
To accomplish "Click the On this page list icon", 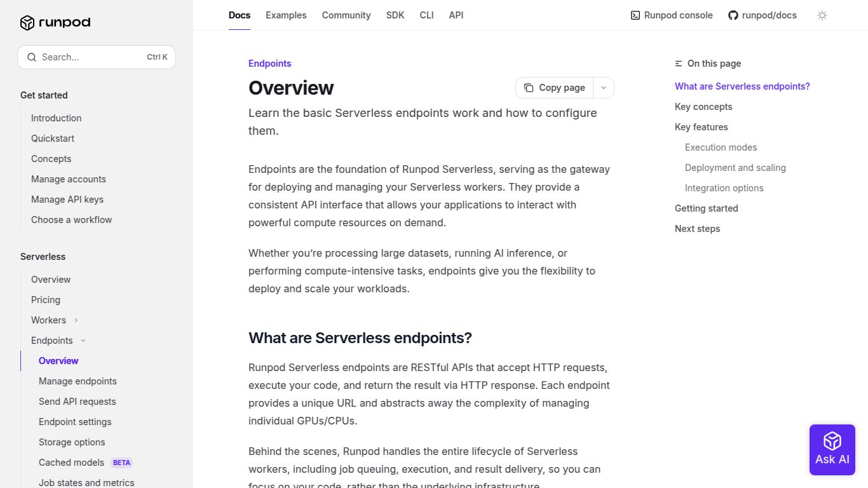I will point(677,63).
